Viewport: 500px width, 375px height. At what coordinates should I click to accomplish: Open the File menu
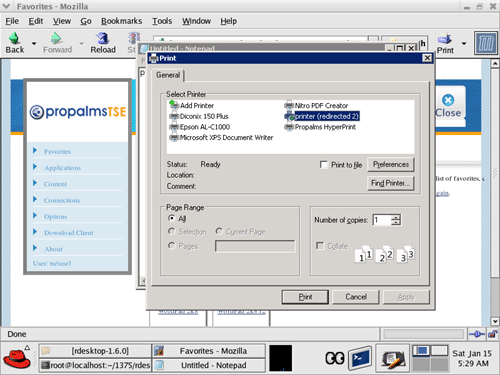click(12, 21)
